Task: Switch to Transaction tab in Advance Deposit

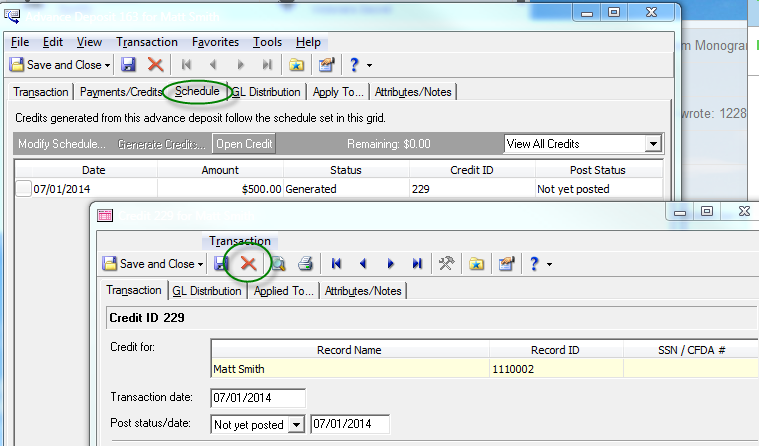Action: 41,92
